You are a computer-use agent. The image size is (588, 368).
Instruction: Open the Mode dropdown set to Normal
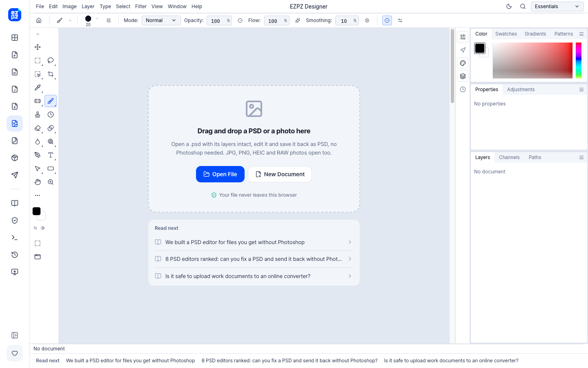[x=161, y=20]
